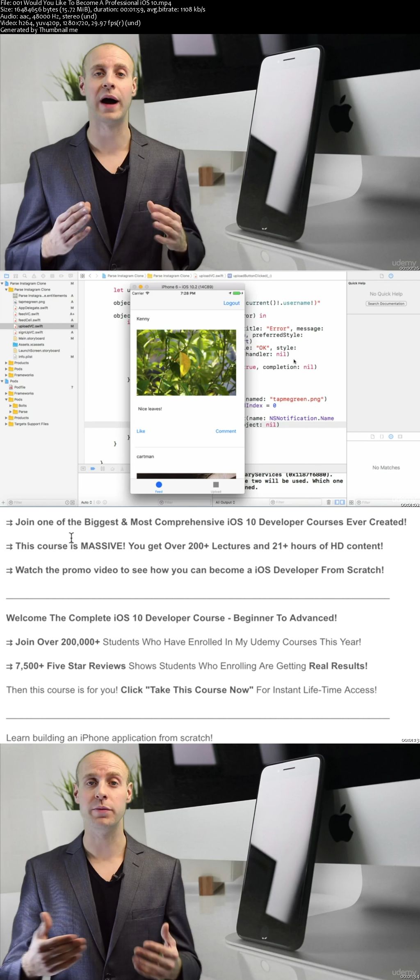Click the related items grid icon in jump bar
This screenshot has width=420, height=980.
pyautogui.click(x=82, y=276)
